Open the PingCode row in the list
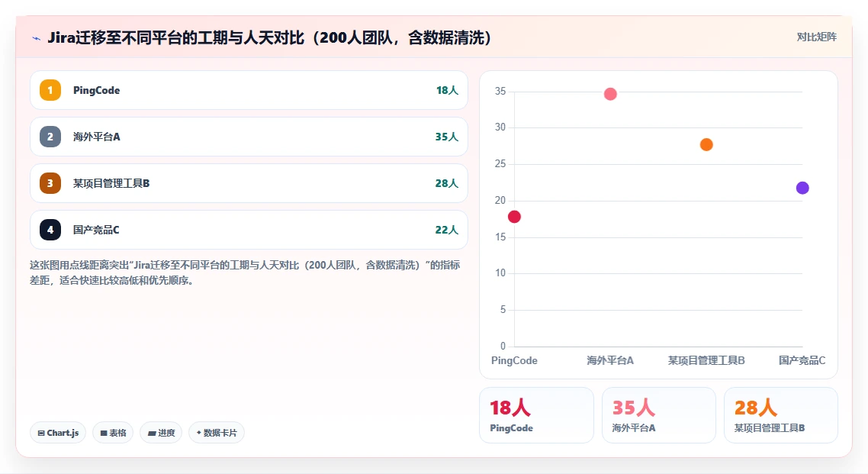Image resolution: width=868 pixels, height=474 pixels. 249,90
